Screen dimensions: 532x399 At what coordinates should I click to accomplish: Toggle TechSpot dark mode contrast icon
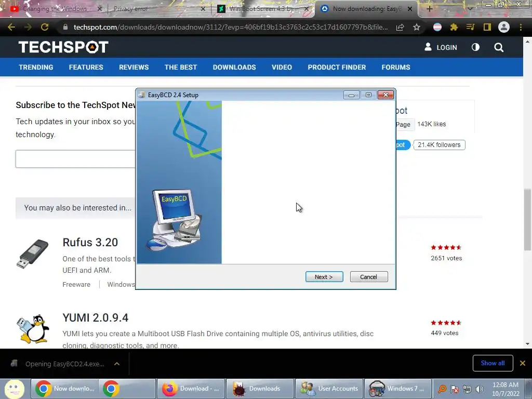click(475, 47)
